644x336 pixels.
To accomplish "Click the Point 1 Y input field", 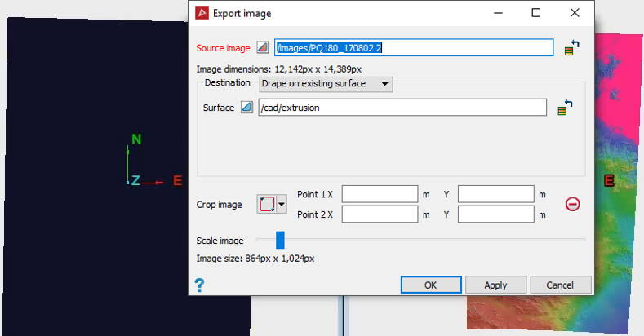I will pyautogui.click(x=496, y=194).
